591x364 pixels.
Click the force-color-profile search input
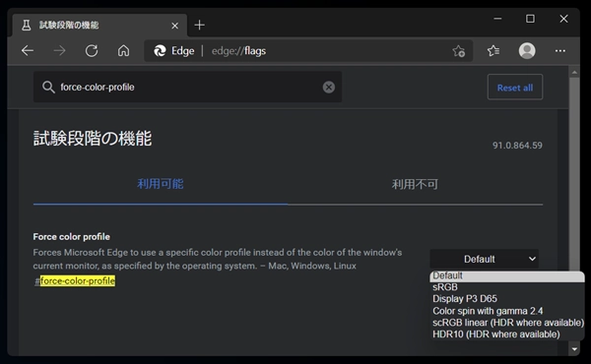pyautogui.click(x=188, y=87)
